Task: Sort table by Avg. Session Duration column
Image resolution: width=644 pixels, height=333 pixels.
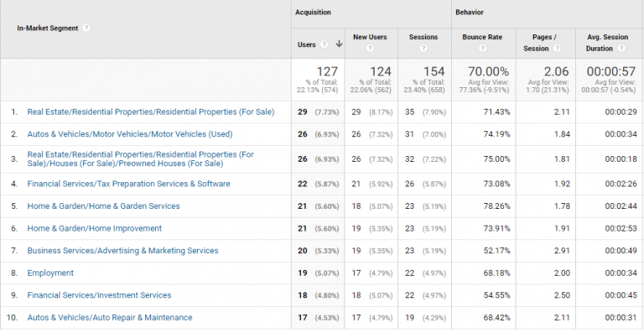Action: pyautogui.click(x=607, y=42)
